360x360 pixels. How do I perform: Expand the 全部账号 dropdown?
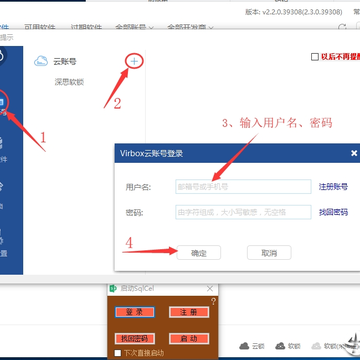pyautogui.click(x=134, y=27)
